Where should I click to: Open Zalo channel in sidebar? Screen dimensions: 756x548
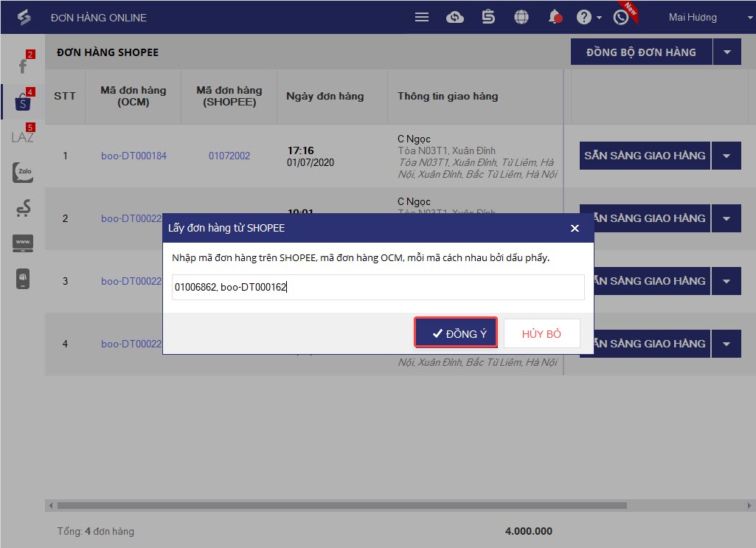23,172
